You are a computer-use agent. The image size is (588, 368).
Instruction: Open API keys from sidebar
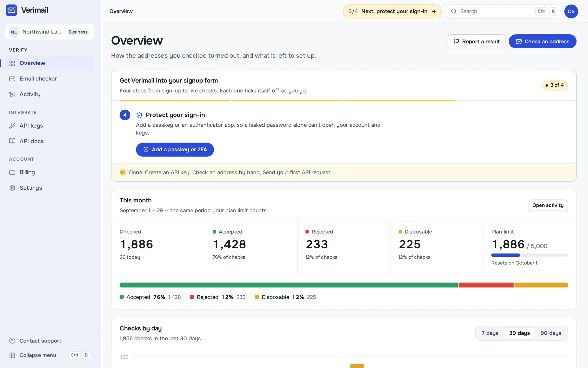tap(49, 126)
